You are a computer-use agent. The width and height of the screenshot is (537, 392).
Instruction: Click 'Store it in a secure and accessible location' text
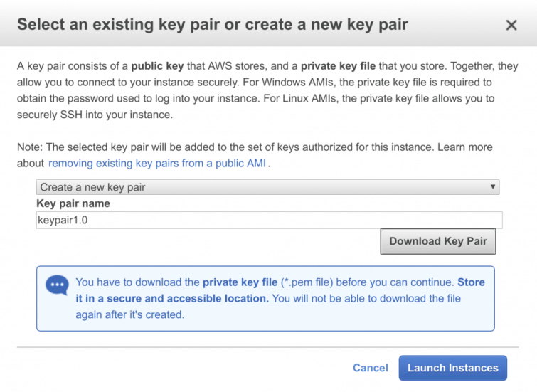pyautogui.click(x=280, y=290)
